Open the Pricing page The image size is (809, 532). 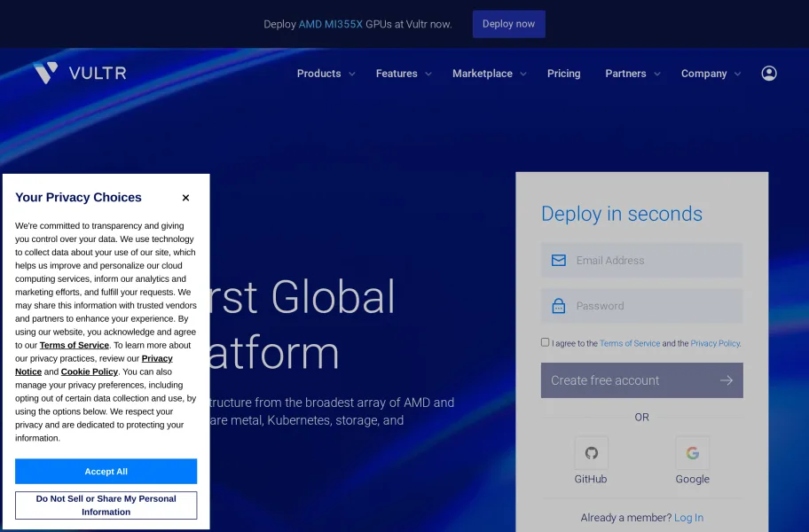coord(564,74)
